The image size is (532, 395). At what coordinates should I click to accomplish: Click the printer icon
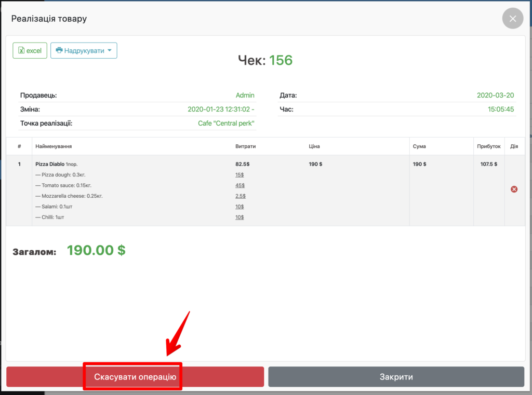(59, 50)
